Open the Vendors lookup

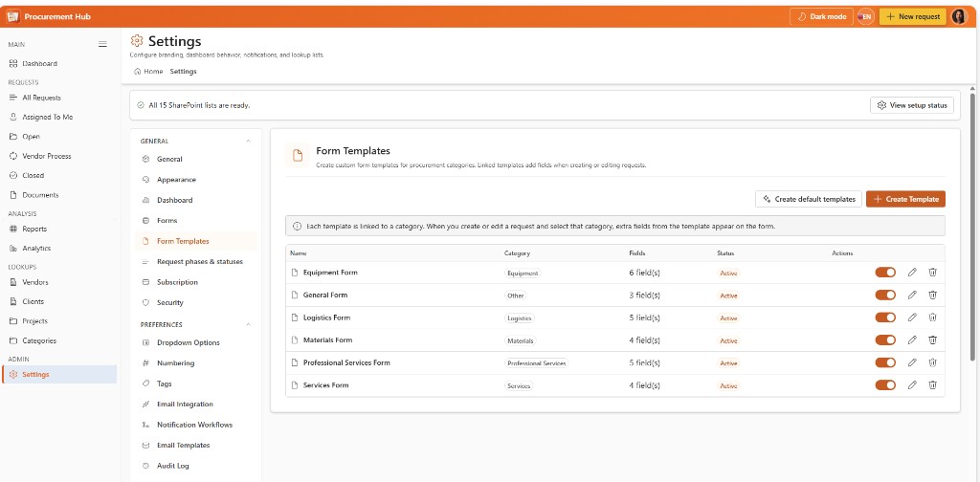coord(58,282)
